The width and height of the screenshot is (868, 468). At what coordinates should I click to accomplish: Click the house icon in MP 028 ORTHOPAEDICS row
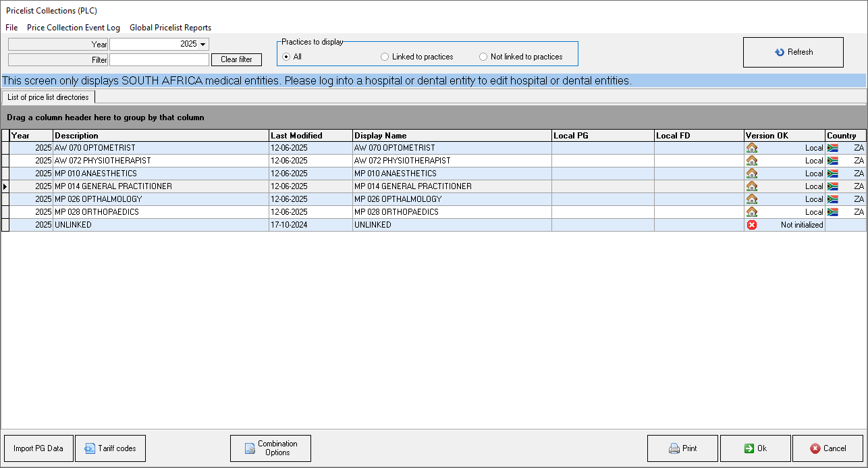(x=751, y=212)
